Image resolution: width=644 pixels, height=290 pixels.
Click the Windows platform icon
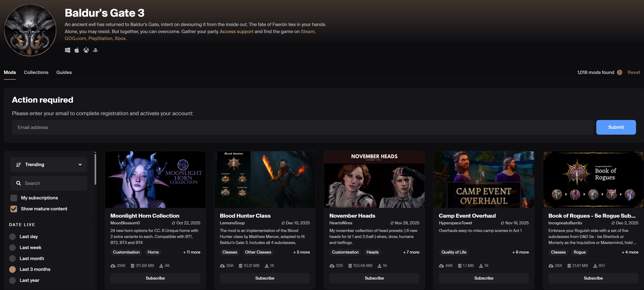pos(68,50)
